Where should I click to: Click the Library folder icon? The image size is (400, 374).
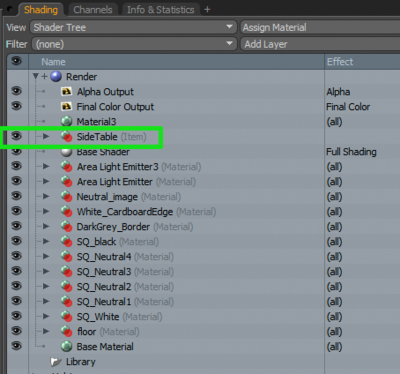(56, 362)
